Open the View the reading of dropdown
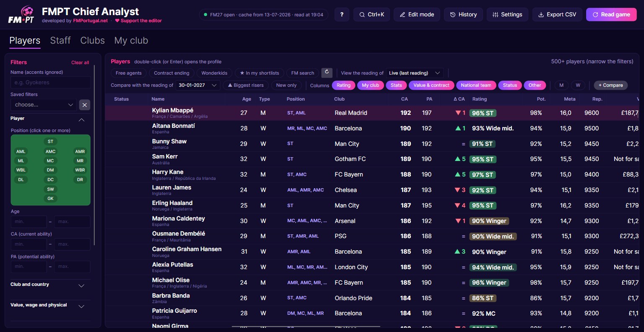The height and width of the screenshot is (332, 644). click(414, 73)
